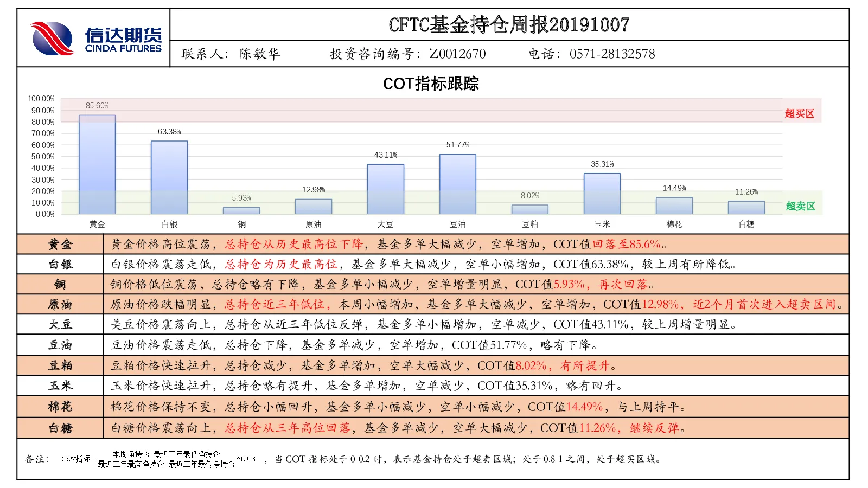This screenshot has width=868, height=488.
Task: Select the 豆油 table row header
Action: point(60,345)
